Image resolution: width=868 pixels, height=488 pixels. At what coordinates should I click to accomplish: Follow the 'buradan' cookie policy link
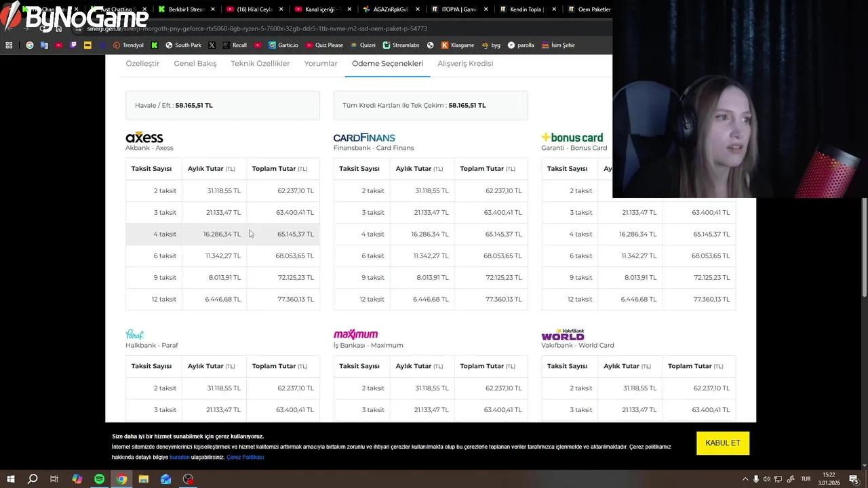[x=180, y=457]
